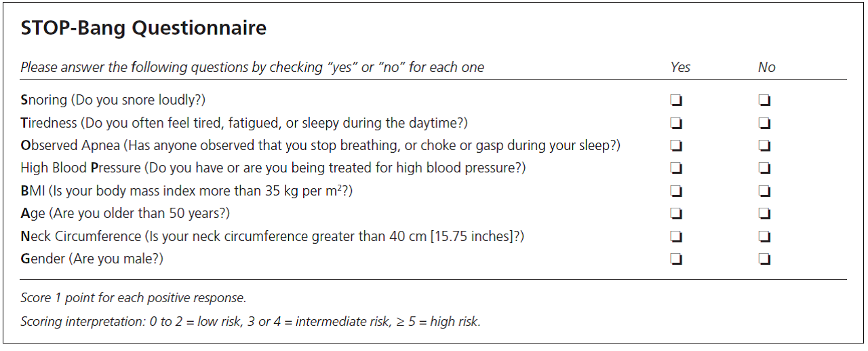
Task: Mark Yes for daytime Tiredness
Action: pos(676,124)
